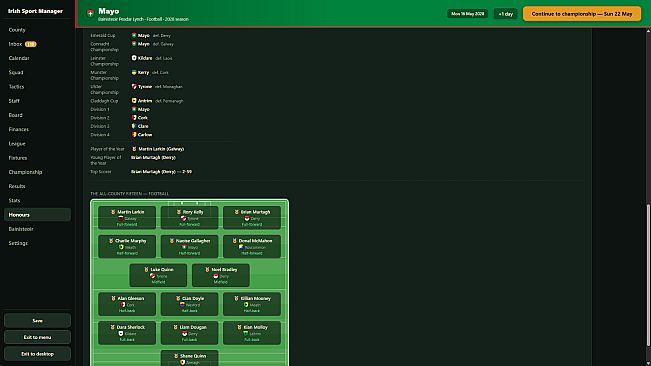651x366 pixels.
Task: Click the Wexford crest on Cian Doyle's card
Action: point(182,305)
